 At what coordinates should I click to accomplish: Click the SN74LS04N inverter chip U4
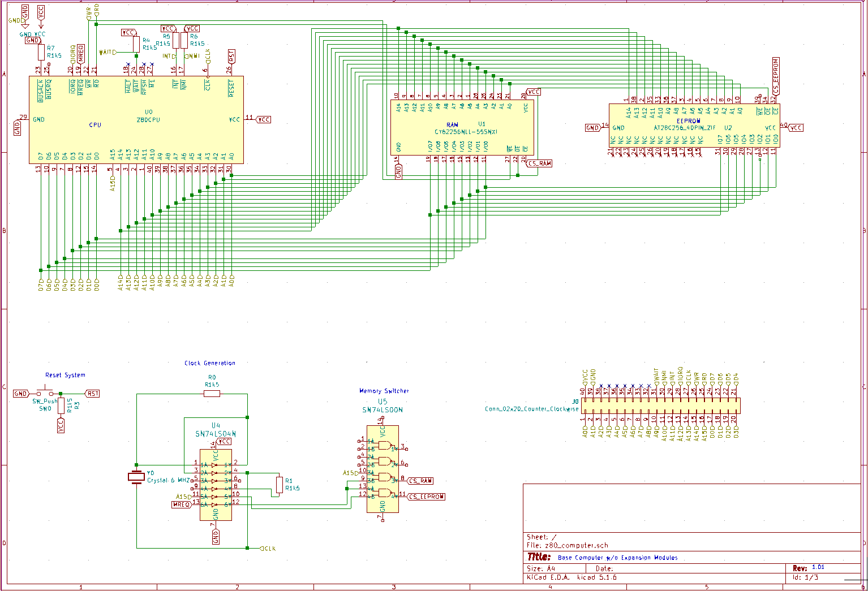216,485
